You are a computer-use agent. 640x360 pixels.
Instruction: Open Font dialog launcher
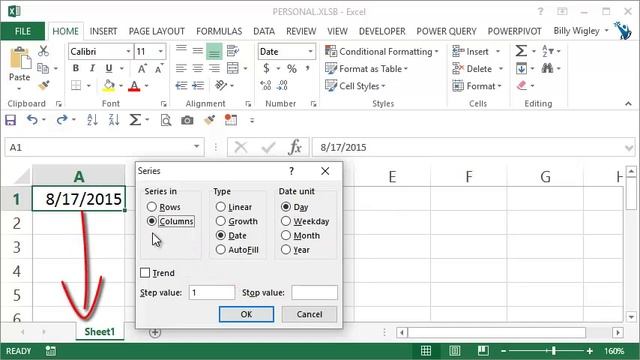click(164, 104)
